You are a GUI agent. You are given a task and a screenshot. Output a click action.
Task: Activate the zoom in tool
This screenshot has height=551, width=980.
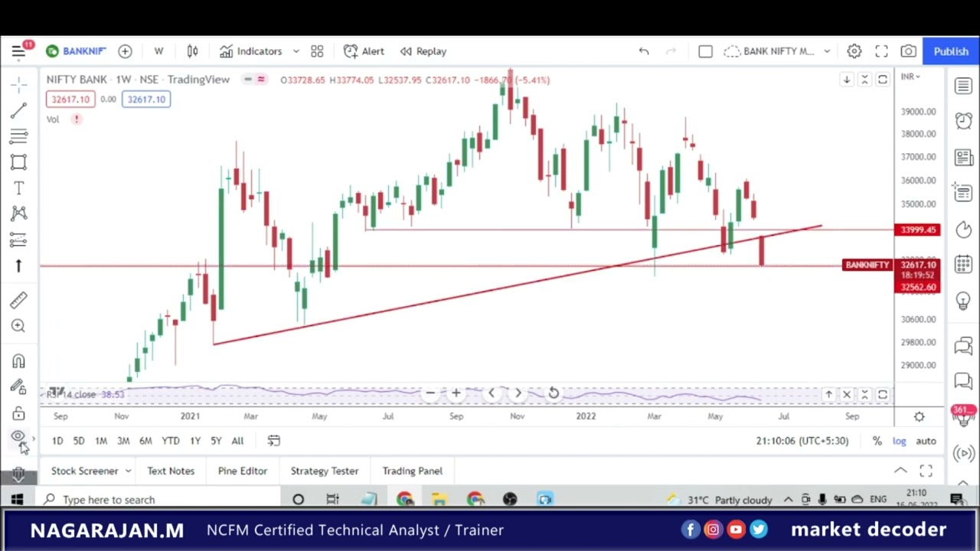coord(19,326)
